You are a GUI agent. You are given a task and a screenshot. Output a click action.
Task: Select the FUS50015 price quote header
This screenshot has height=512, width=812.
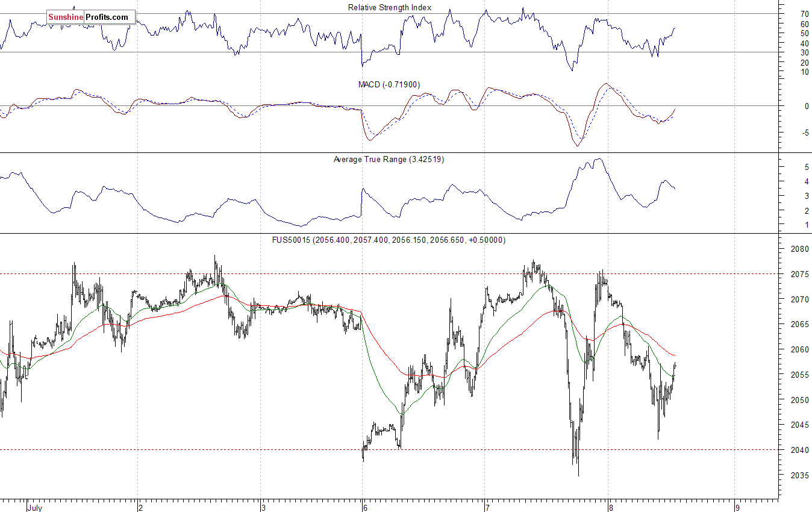(x=389, y=240)
